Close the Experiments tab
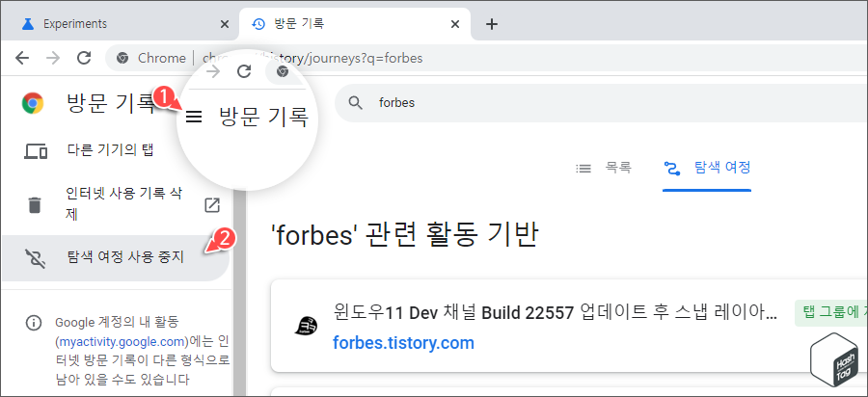 tap(224, 24)
